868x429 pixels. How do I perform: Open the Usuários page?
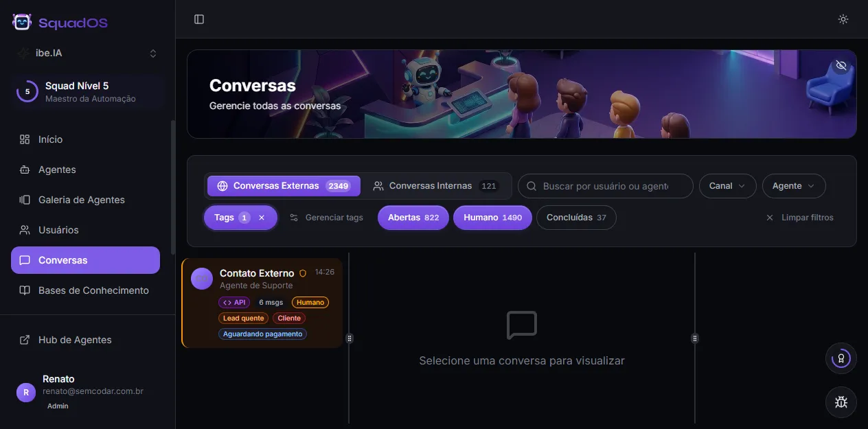point(85,230)
